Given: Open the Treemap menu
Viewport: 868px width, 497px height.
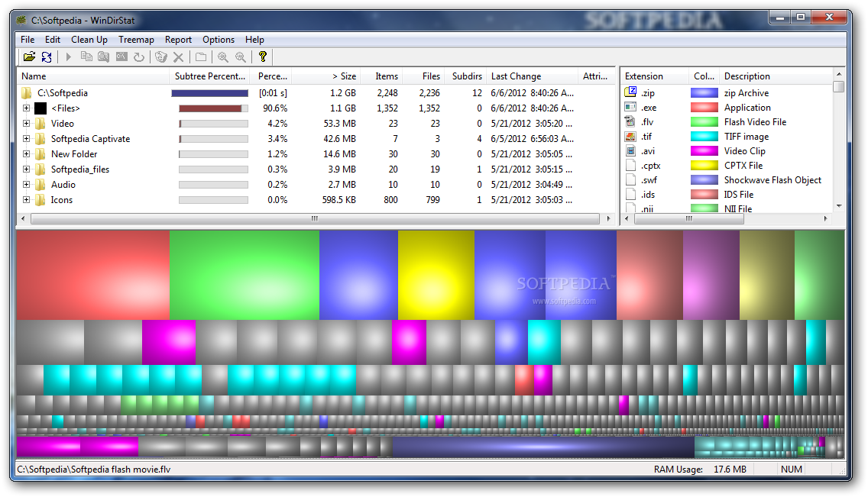Looking at the screenshot, I should (x=136, y=40).
